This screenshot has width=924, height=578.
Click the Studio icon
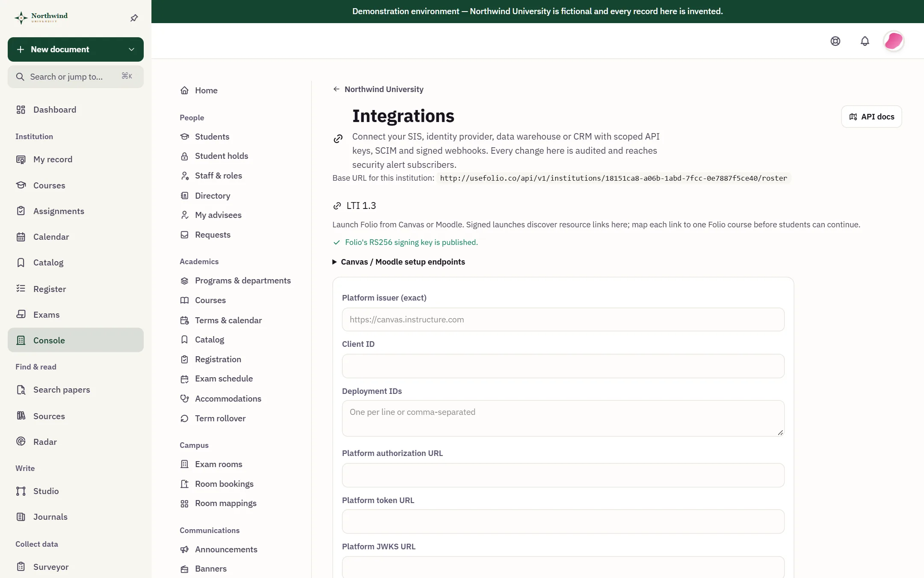tap(21, 491)
